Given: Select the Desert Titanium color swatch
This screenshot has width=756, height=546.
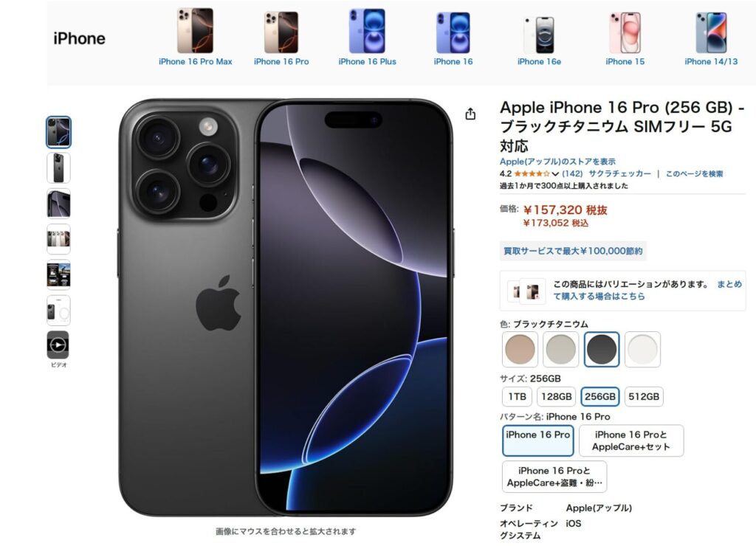Looking at the screenshot, I should coord(520,350).
